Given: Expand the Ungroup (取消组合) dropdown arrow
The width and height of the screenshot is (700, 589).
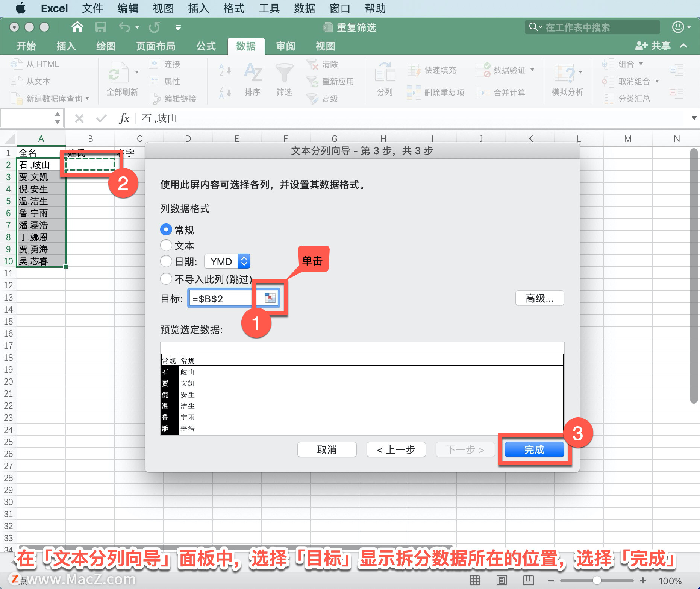Looking at the screenshot, I should click(657, 81).
